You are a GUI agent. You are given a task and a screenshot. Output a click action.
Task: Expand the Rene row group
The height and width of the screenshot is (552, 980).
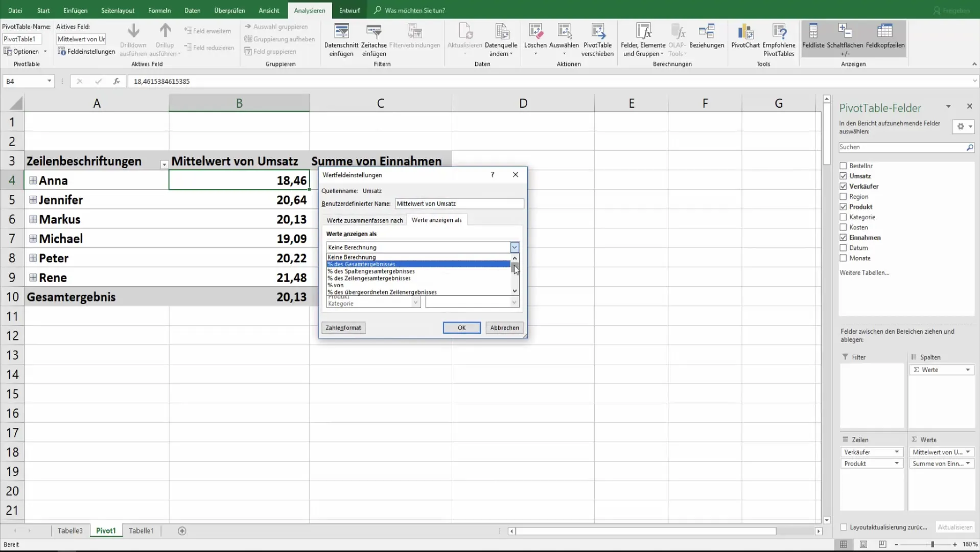pyautogui.click(x=33, y=278)
